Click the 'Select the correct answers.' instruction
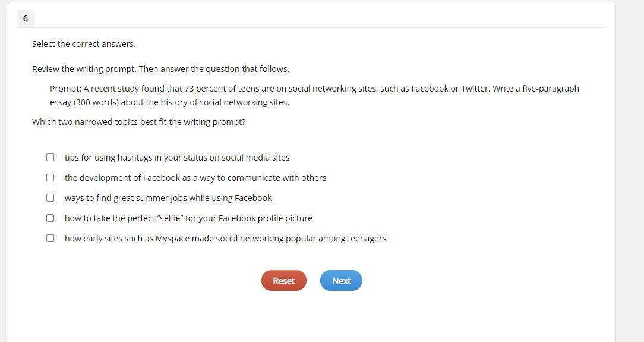The height and width of the screenshot is (342, 644). (x=84, y=44)
